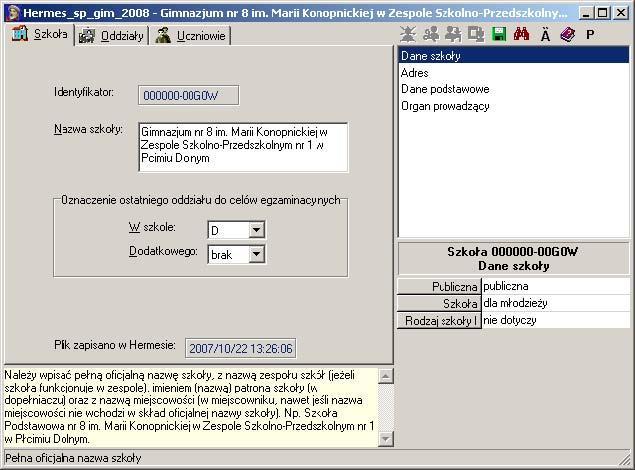
Task: Click the P toolbar icon
Action: pos(590,35)
